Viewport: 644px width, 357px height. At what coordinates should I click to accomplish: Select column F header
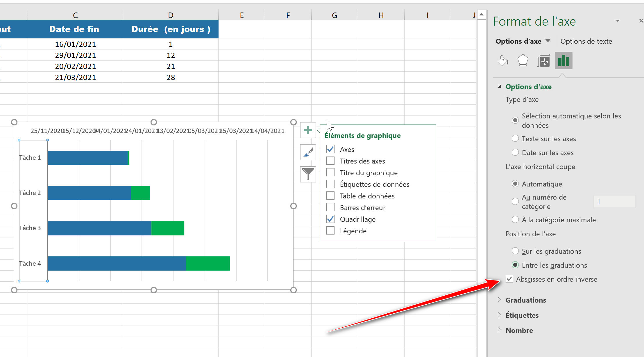pyautogui.click(x=288, y=15)
